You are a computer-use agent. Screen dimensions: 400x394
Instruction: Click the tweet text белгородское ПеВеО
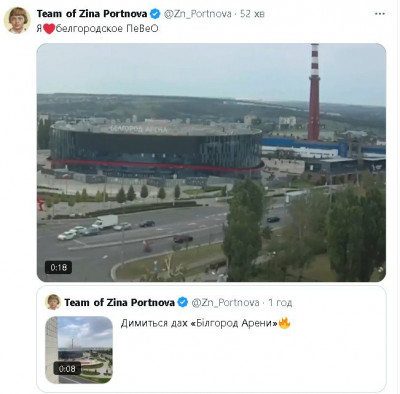point(107,29)
